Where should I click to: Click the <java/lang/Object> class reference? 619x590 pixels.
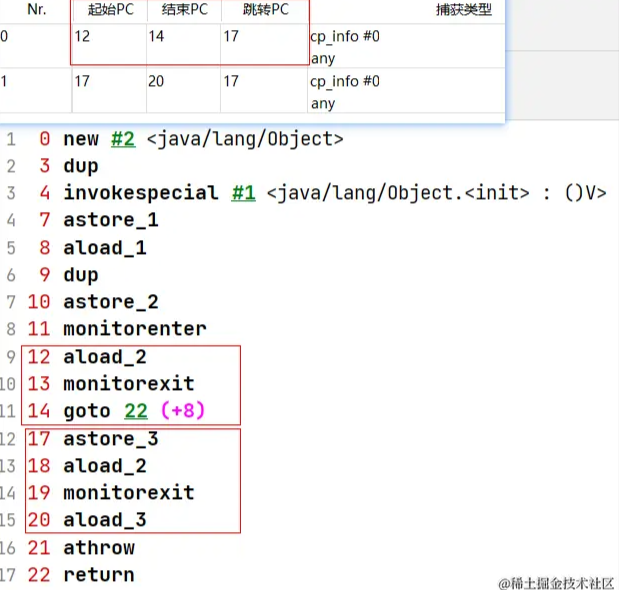pyautogui.click(x=246, y=139)
